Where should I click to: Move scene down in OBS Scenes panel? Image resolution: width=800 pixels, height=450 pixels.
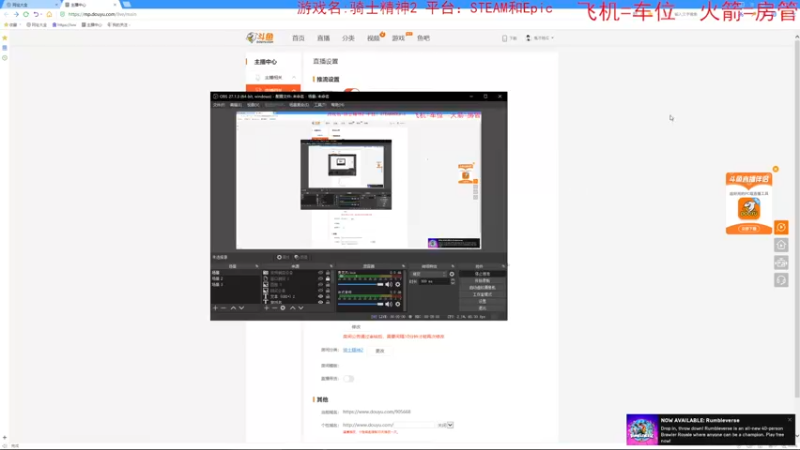pos(241,308)
